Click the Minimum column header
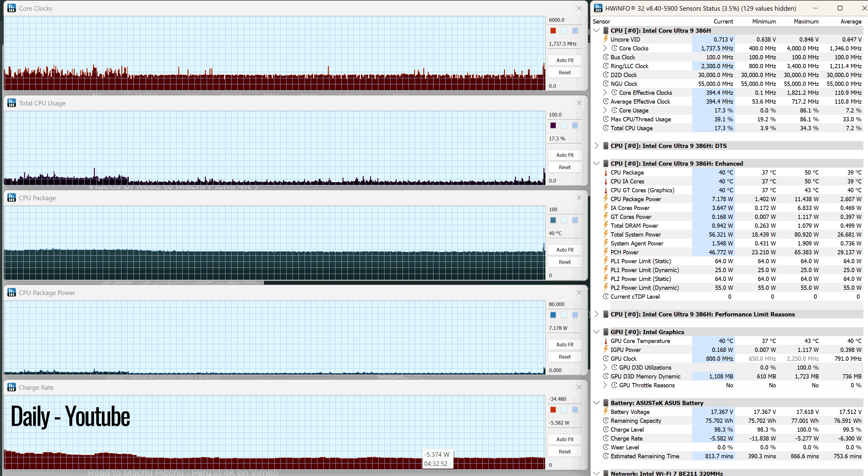The image size is (868, 476). point(756,22)
